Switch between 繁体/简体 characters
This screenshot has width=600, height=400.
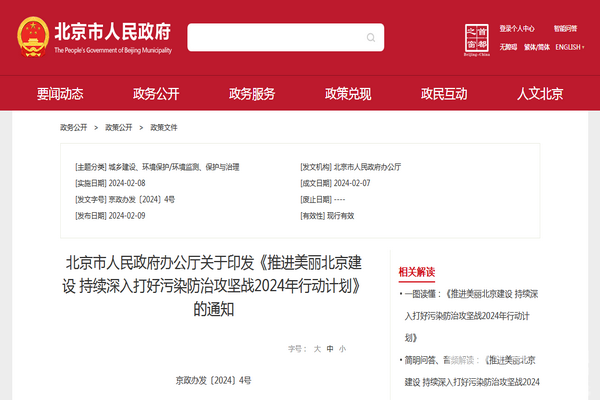coord(537,47)
